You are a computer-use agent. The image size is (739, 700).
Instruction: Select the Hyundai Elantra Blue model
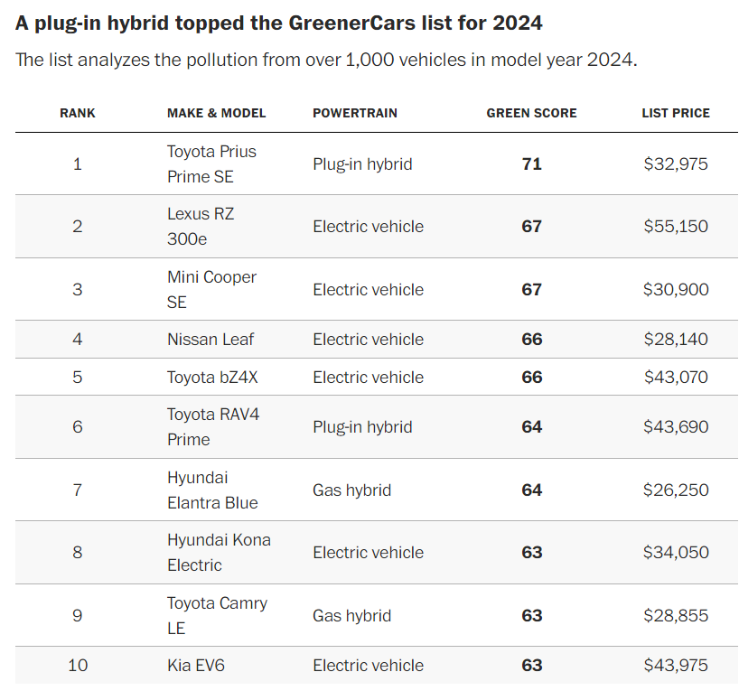click(x=212, y=490)
